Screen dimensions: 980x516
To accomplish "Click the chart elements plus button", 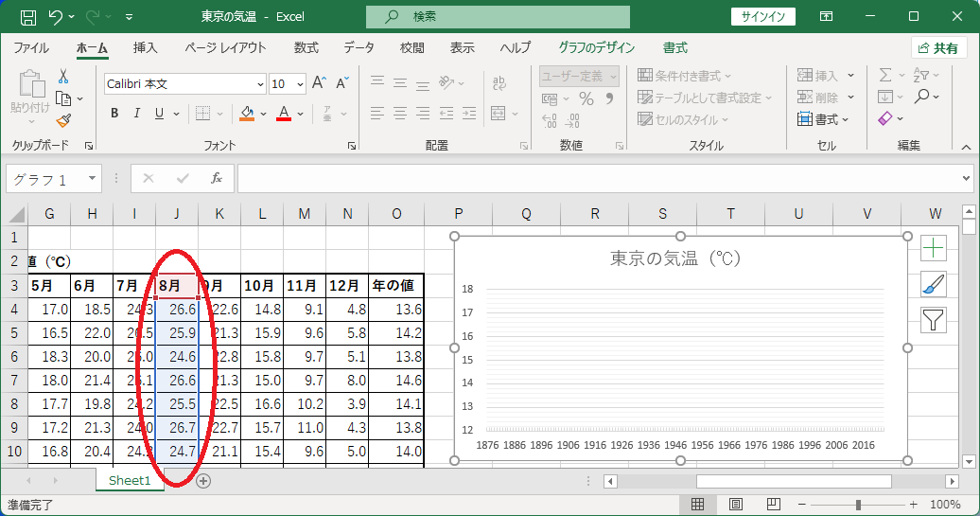I will pyautogui.click(x=933, y=248).
